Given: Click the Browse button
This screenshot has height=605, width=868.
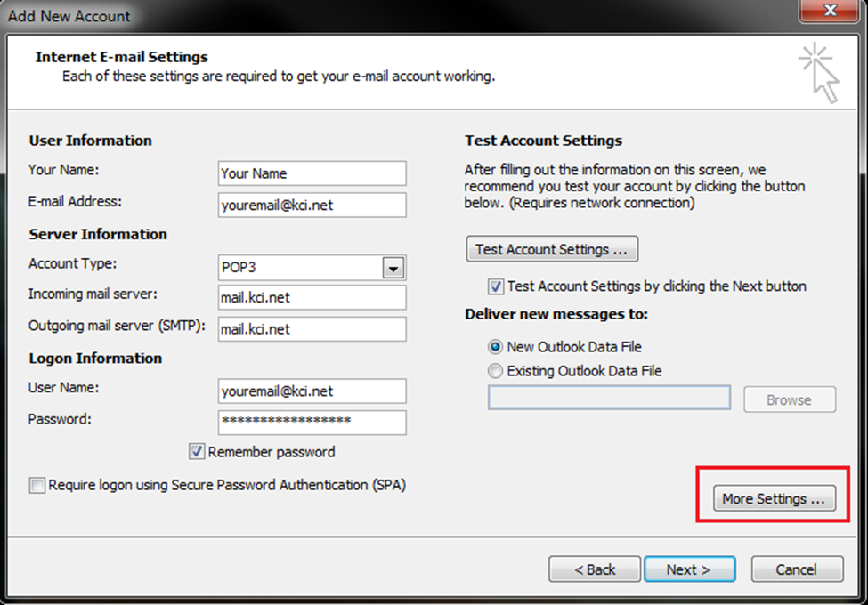Looking at the screenshot, I should [x=789, y=400].
